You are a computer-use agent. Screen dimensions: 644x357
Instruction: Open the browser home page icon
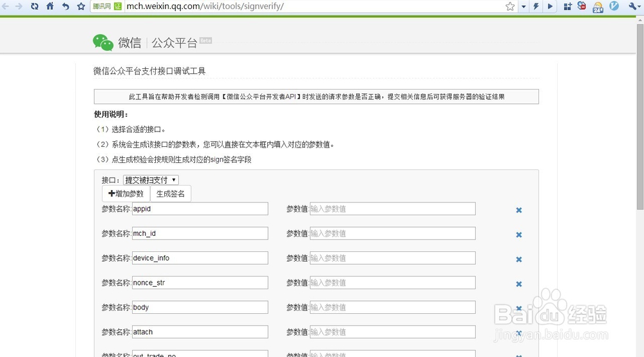point(50,6)
